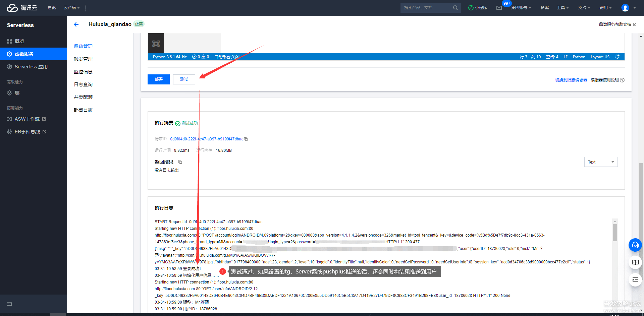
Task: Go back using the left arrow
Action: (76, 24)
